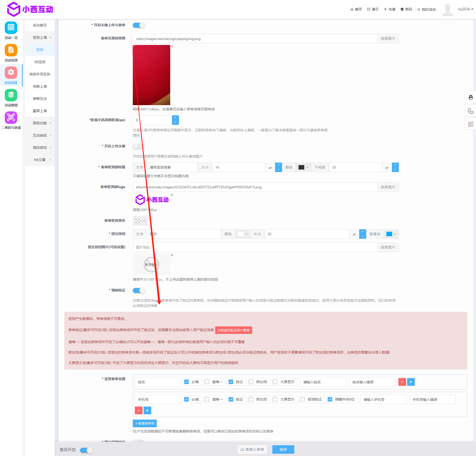Click the 请输入手机号 placeholder field

pyautogui.click(x=383, y=399)
